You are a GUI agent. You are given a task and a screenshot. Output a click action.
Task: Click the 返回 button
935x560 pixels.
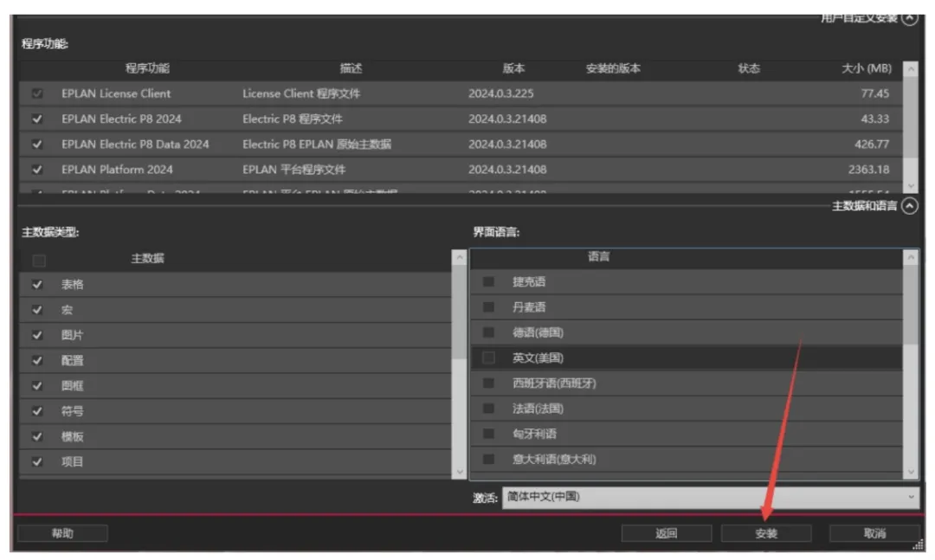click(x=666, y=533)
